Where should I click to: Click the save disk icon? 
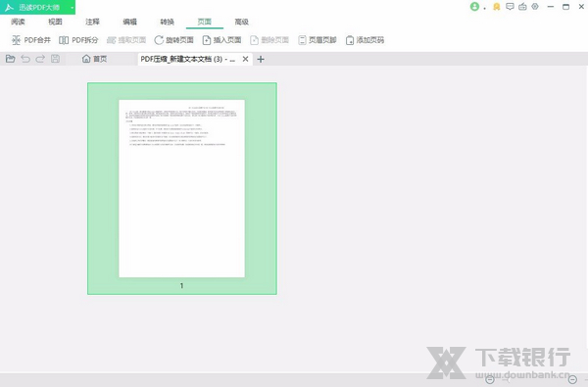pyautogui.click(x=55, y=59)
